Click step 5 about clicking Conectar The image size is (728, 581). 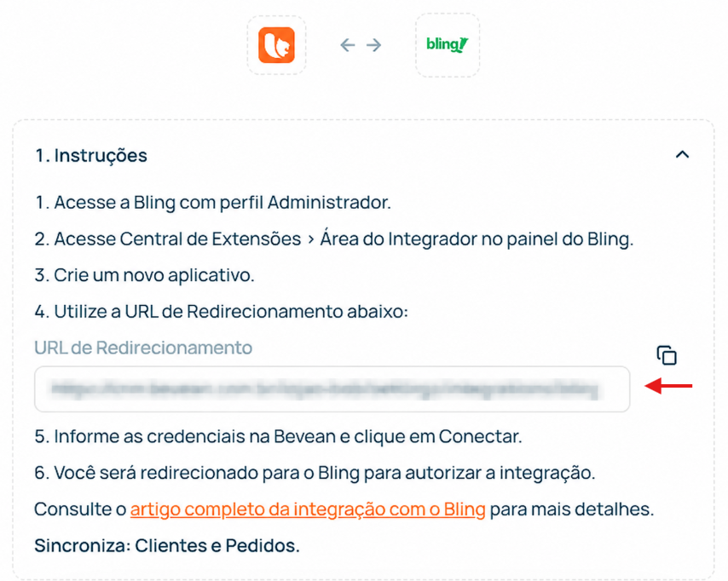point(279,437)
